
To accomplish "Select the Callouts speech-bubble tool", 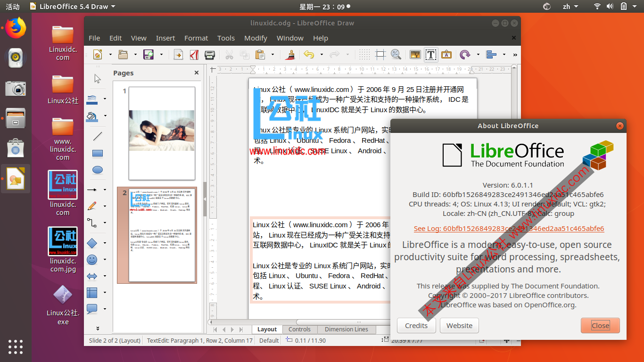I will [92, 309].
